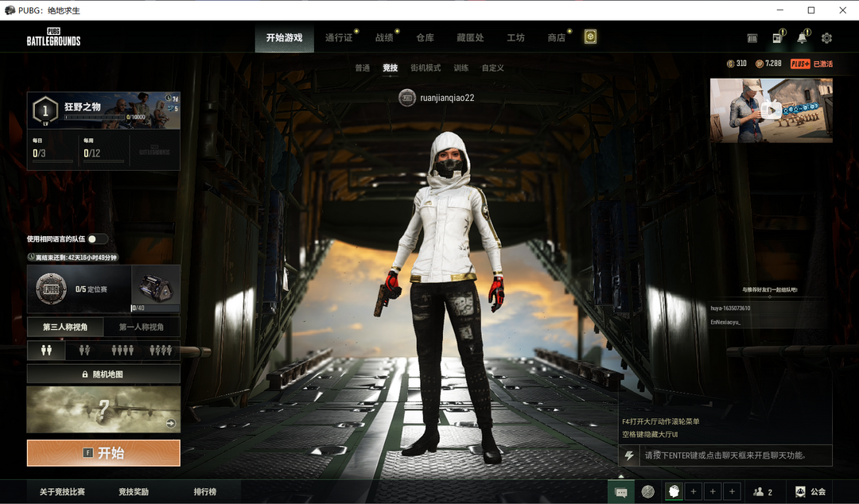Open the chat bubble icon
This screenshot has height=504, width=859.
621,492
